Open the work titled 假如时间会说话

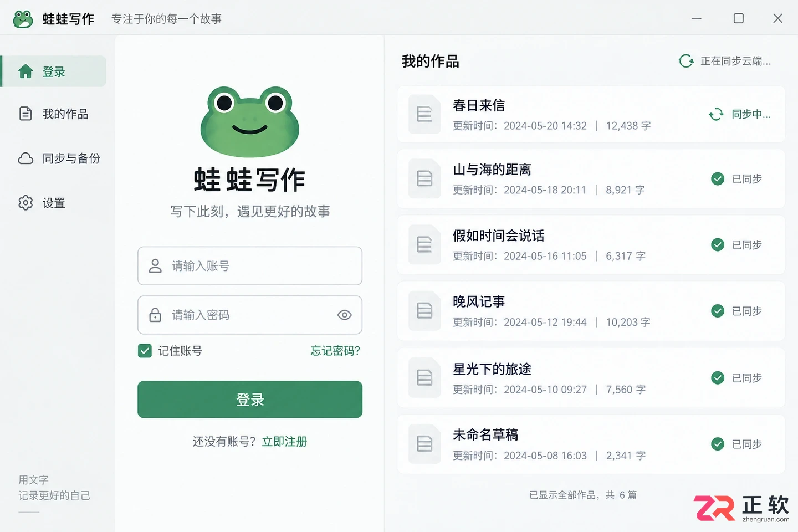coord(499,236)
